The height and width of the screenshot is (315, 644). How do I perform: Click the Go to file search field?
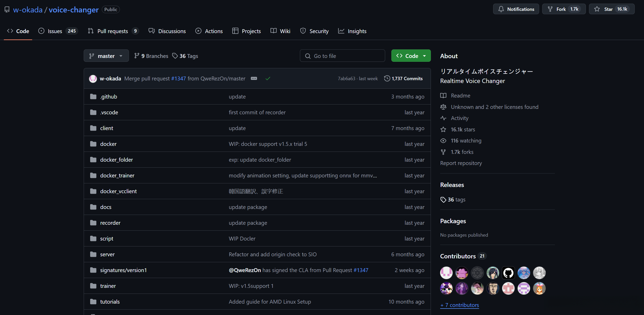click(x=342, y=56)
